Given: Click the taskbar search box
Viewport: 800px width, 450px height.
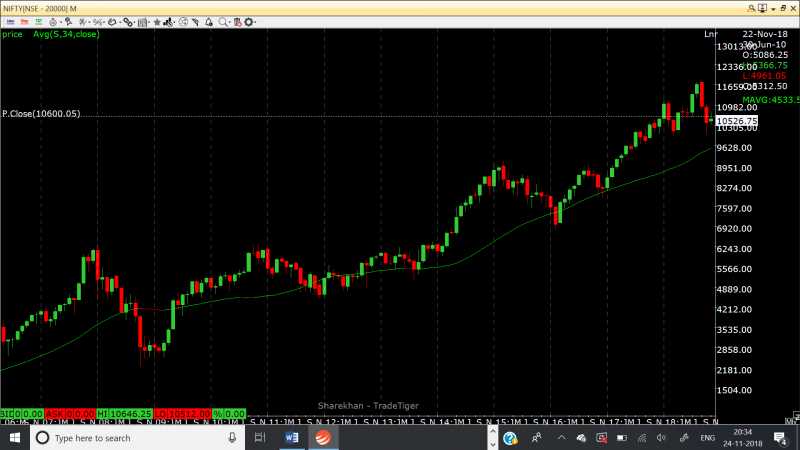Looking at the screenshot, I should (137, 438).
